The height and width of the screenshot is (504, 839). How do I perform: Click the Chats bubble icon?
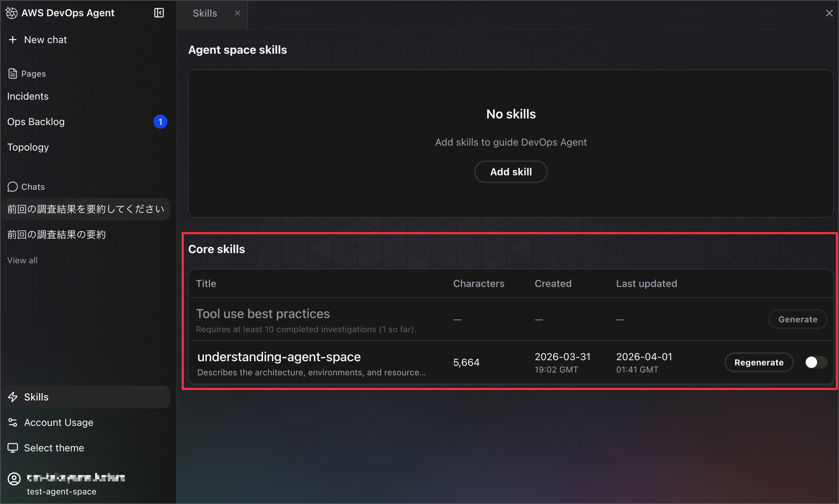(13, 187)
